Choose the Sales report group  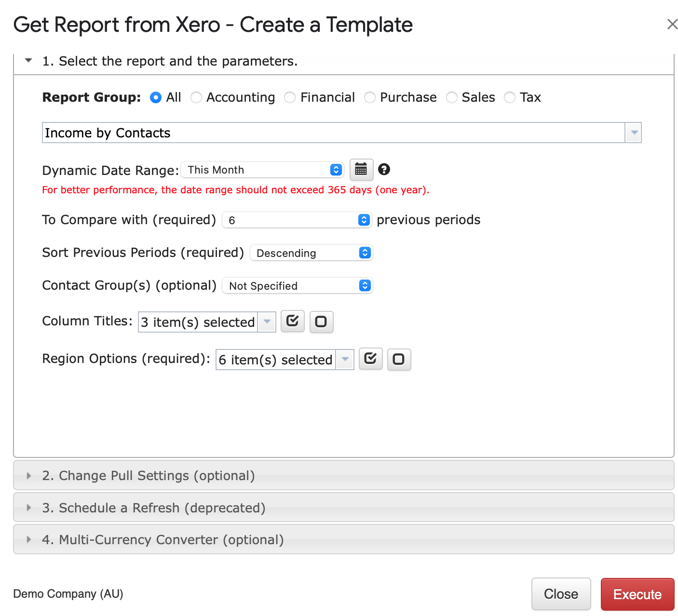[x=452, y=97]
